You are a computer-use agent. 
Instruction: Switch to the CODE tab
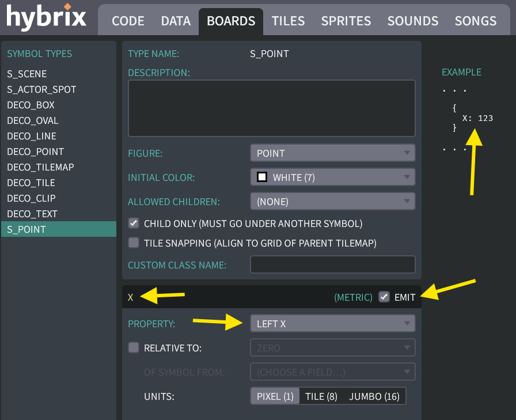pyautogui.click(x=128, y=21)
